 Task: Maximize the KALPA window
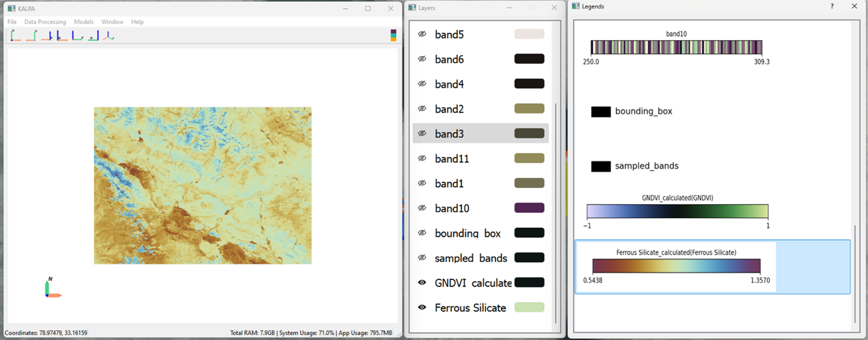[x=368, y=8]
